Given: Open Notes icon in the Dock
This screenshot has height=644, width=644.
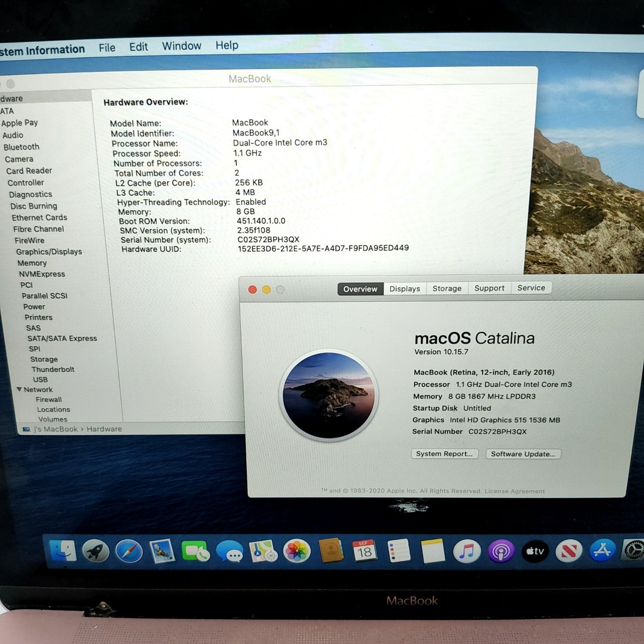Looking at the screenshot, I should click(x=433, y=550).
